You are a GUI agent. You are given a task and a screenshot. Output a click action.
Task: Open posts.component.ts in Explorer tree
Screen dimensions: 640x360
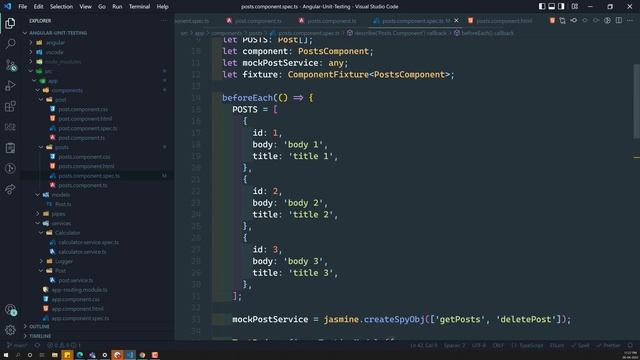(82, 185)
